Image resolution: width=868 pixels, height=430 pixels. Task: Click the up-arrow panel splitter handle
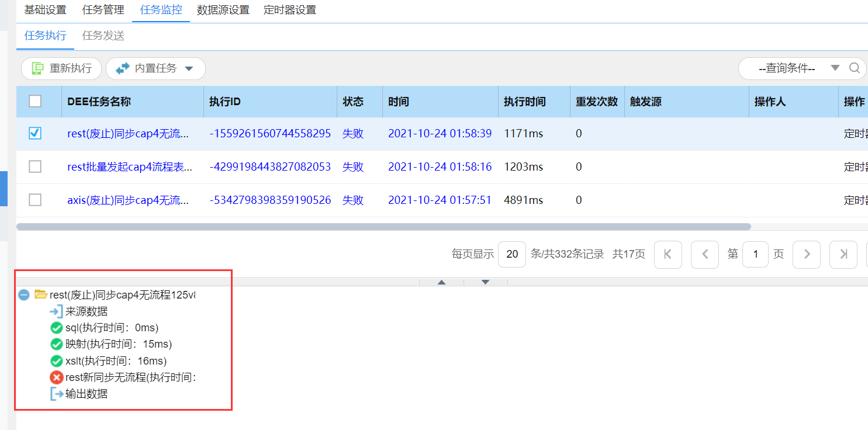(x=442, y=282)
